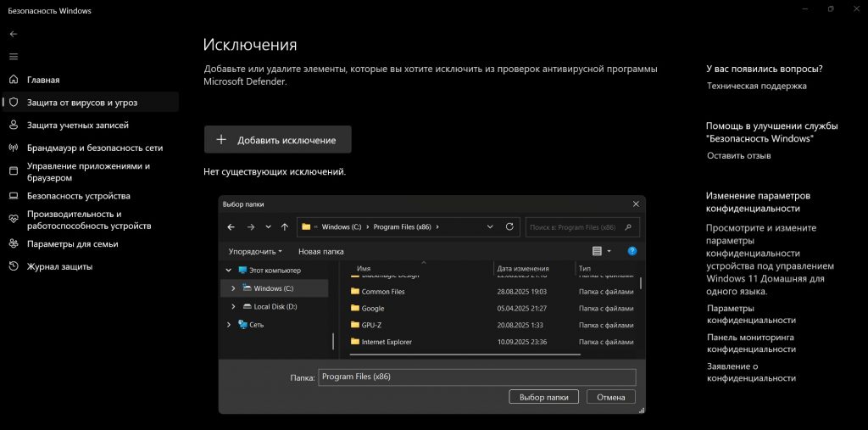The width and height of the screenshot is (868, 430).
Task: Click the Папка name input field
Action: pyautogui.click(x=476, y=377)
